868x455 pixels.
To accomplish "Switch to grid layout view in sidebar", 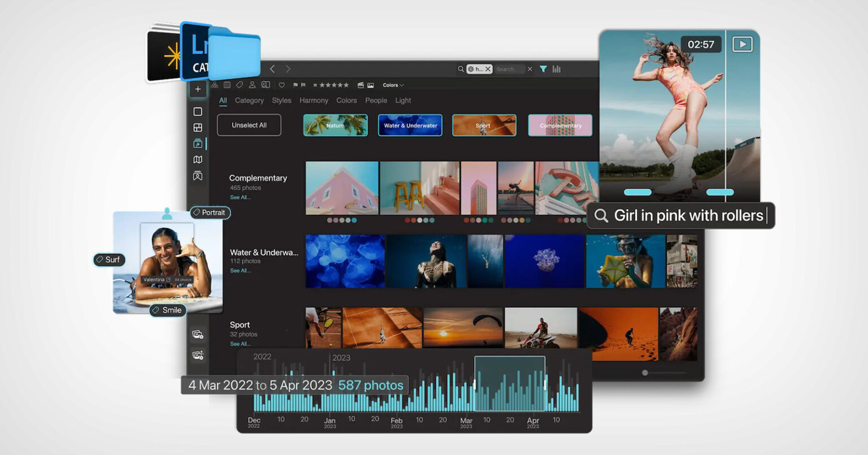I will coord(198,128).
